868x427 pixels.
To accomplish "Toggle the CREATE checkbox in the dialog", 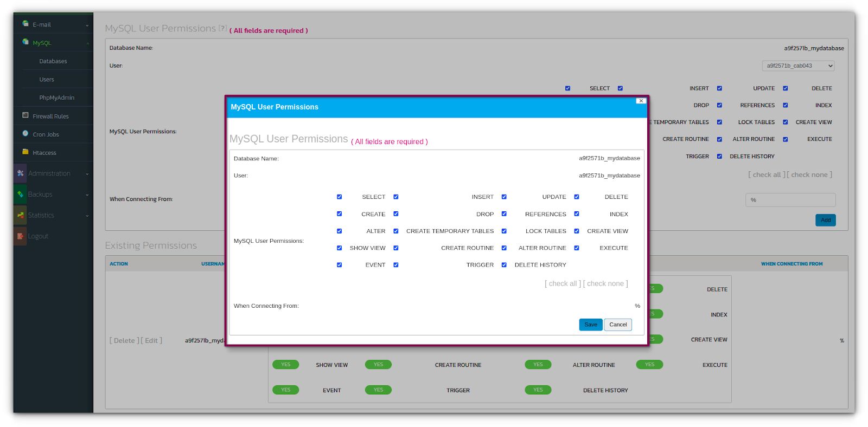I will pos(340,214).
